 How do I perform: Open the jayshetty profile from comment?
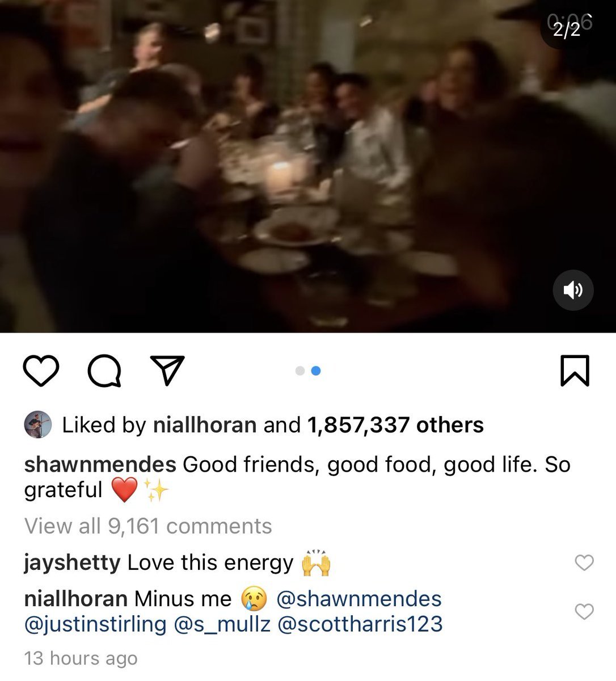(x=73, y=562)
